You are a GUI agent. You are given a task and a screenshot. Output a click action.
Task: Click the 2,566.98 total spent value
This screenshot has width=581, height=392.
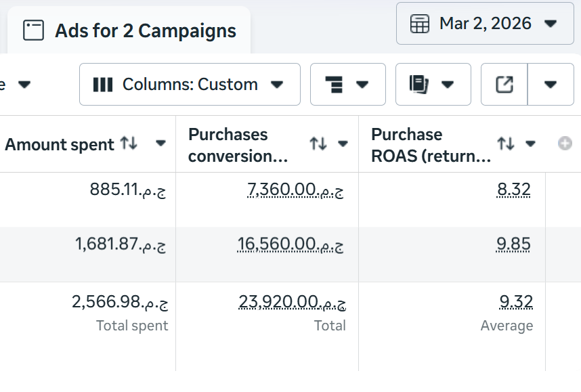(x=120, y=301)
